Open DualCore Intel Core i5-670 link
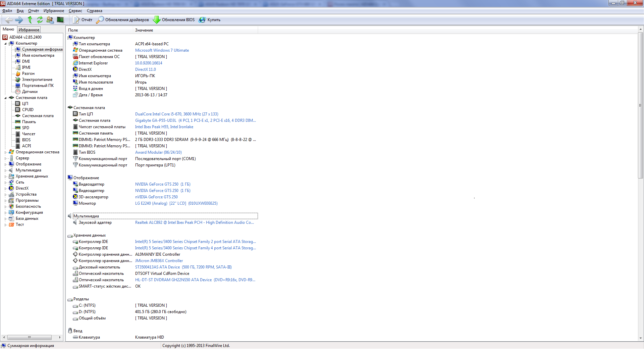 [x=177, y=114]
